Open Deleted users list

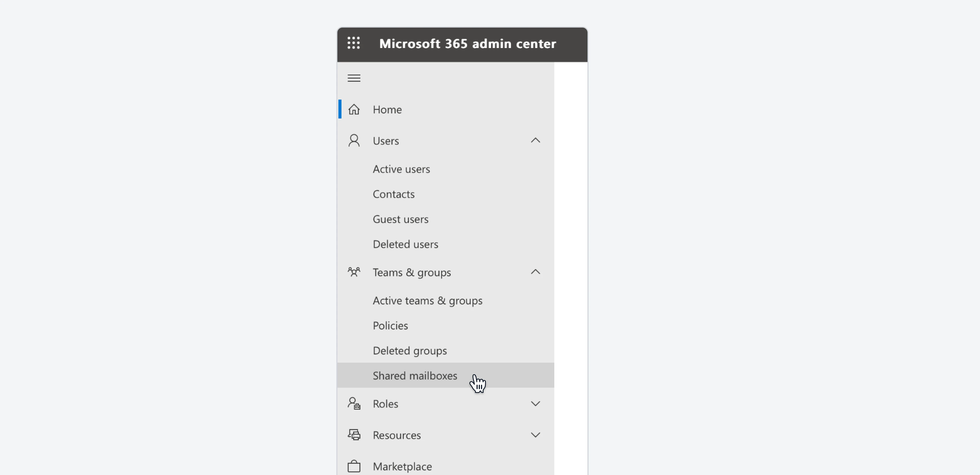[x=405, y=244]
